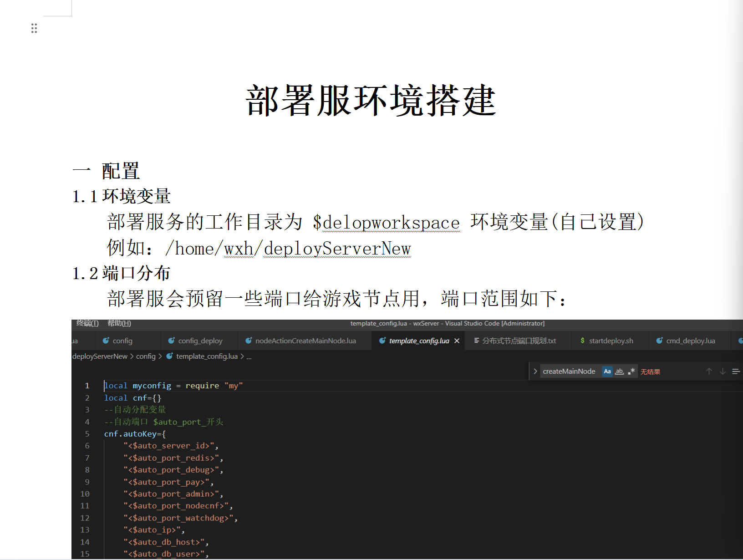743x560 pixels.
Task: Click line number 5 in editor gutter
Action: (x=87, y=434)
